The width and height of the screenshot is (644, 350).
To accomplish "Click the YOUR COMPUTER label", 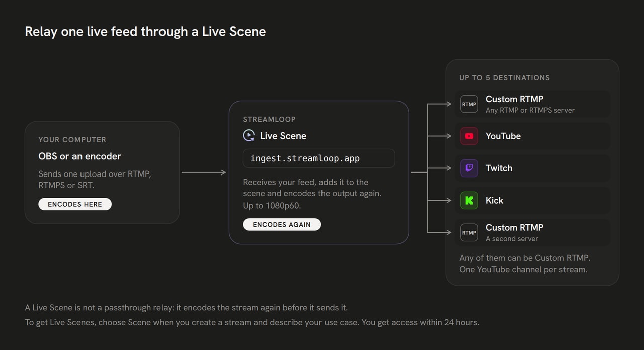I will pyautogui.click(x=72, y=140).
